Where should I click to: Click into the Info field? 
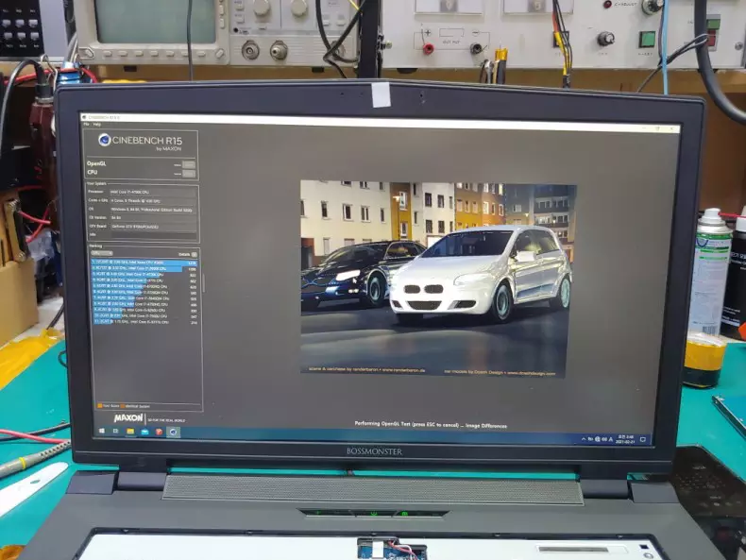click(x=153, y=235)
